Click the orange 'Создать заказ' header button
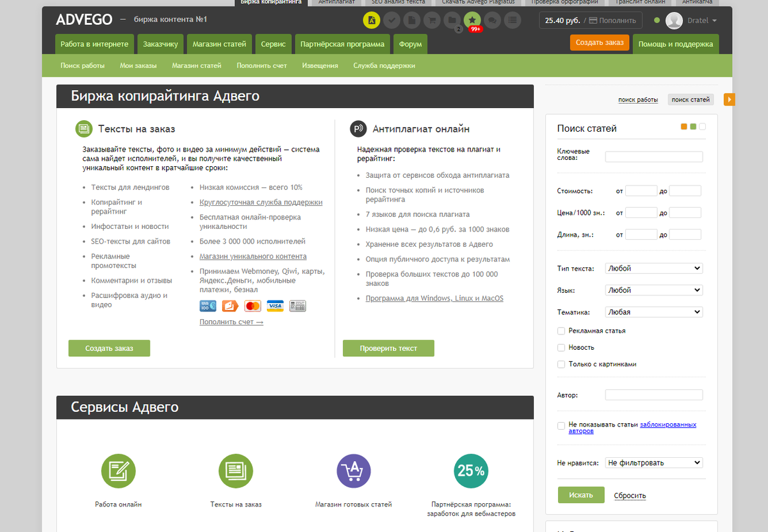 point(599,43)
